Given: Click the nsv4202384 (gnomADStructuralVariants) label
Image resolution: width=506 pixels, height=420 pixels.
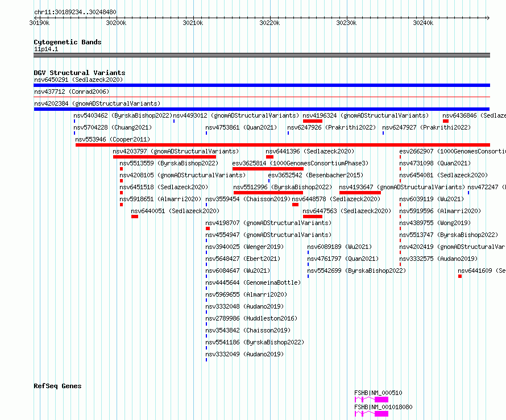Looking at the screenshot, I should pyautogui.click(x=97, y=103).
